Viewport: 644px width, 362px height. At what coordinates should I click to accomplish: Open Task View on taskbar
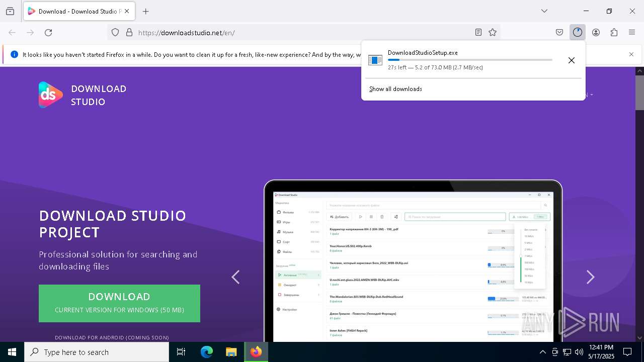point(181,352)
